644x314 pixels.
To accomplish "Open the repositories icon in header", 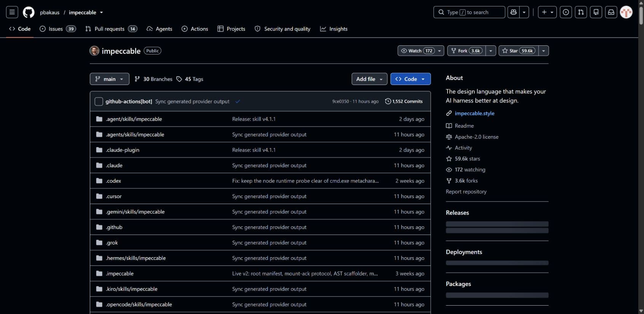I will [596, 12].
